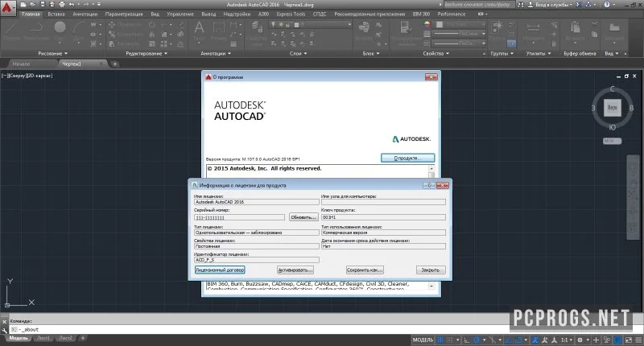Click the Сохранить как... button

pos(365,270)
